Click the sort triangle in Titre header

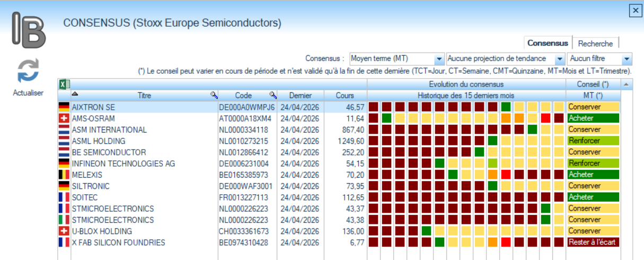coord(75,93)
